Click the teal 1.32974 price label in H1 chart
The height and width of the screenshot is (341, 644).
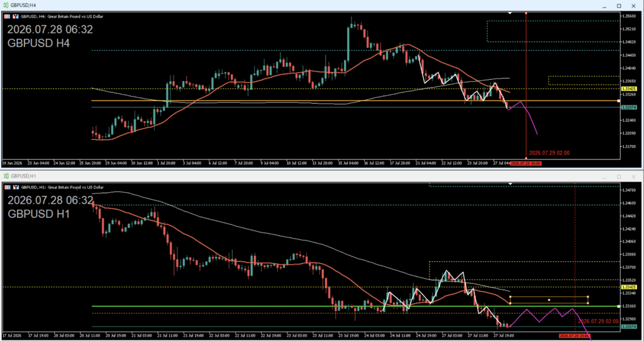point(629,327)
